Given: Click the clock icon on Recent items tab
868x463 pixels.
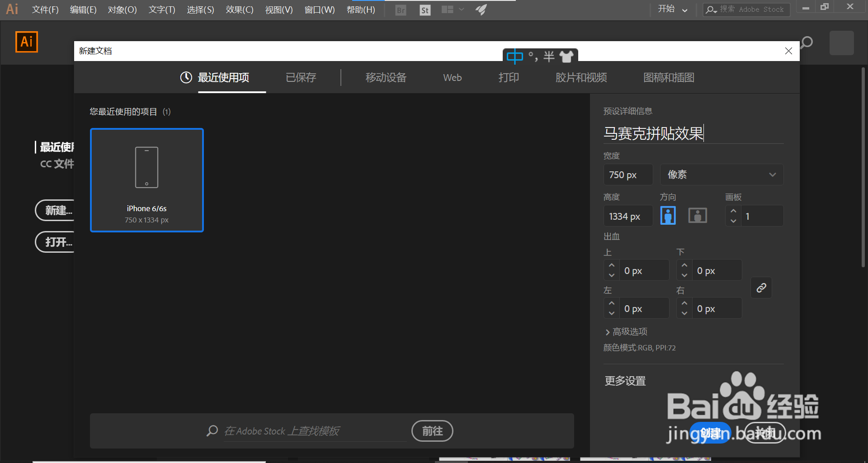Looking at the screenshot, I should tap(186, 77).
